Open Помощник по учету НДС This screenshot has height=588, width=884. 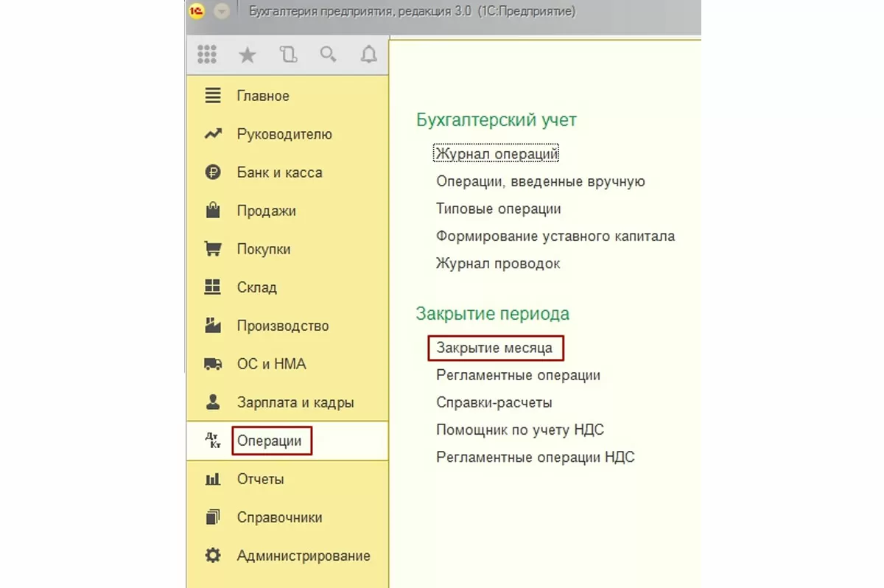[520, 430]
